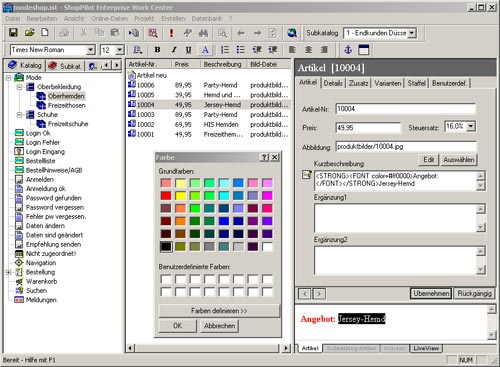The image size is (500, 367).
Task: Click the red exclamation mark toolbar icon
Action: coord(171,33)
